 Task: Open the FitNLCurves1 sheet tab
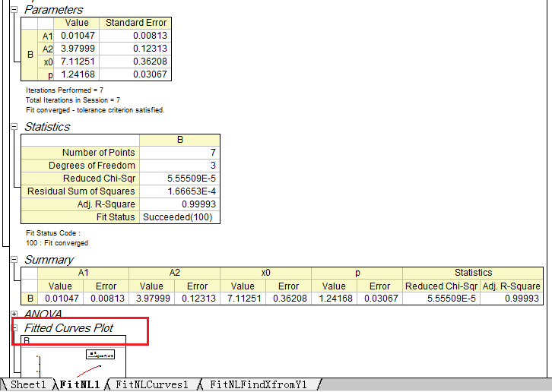coord(151,385)
